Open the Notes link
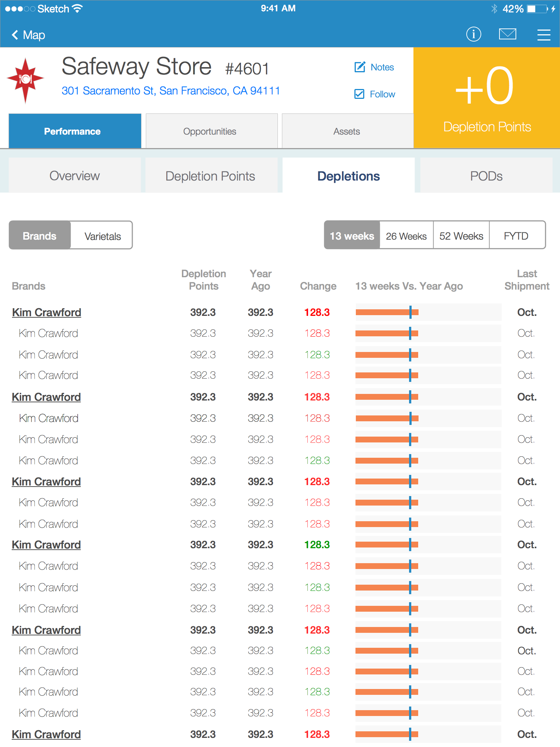 point(382,67)
